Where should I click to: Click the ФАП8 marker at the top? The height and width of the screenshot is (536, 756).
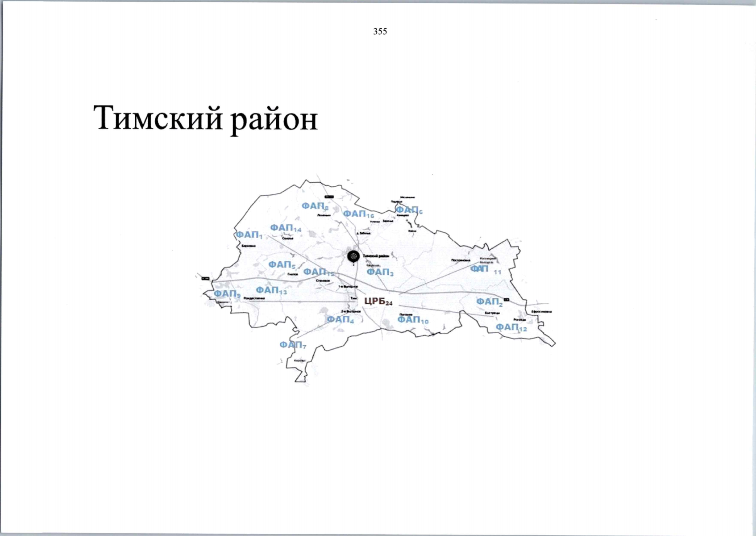pyautogui.click(x=315, y=205)
